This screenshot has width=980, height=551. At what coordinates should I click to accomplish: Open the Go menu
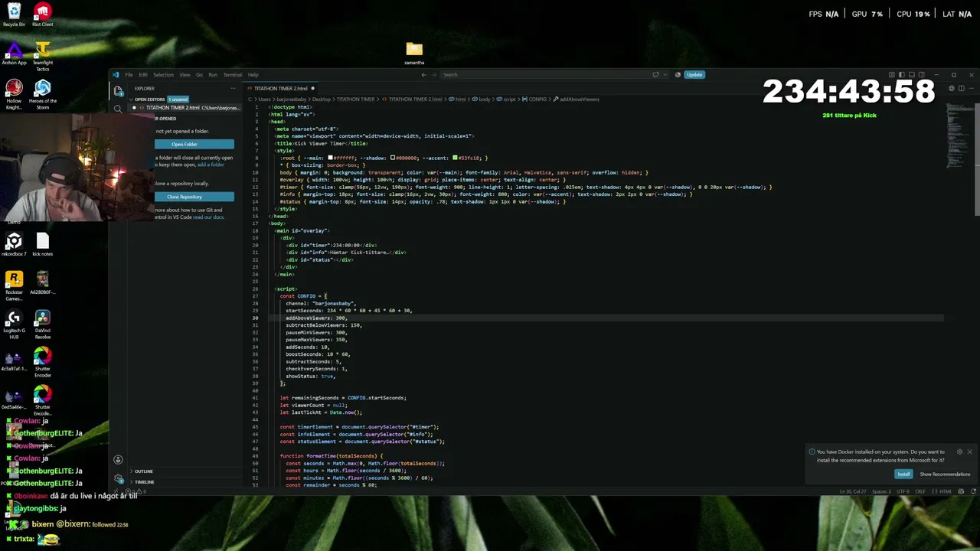(199, 75)
